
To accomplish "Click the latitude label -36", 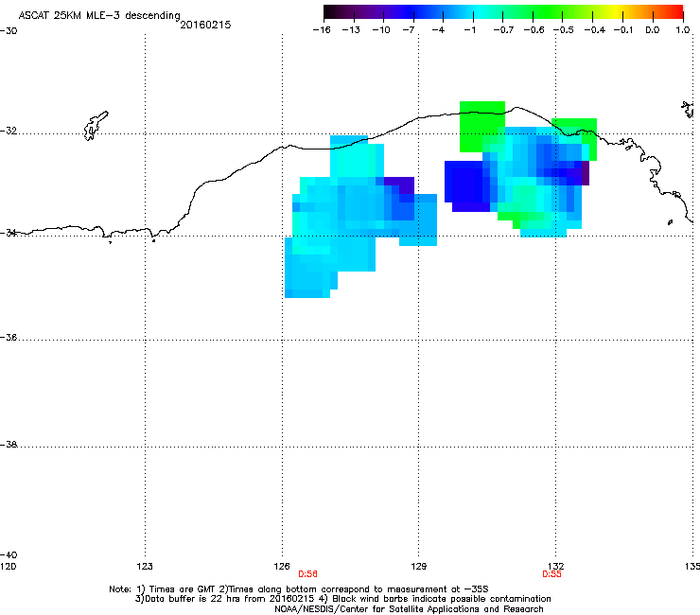I will [x=9, y=337].
